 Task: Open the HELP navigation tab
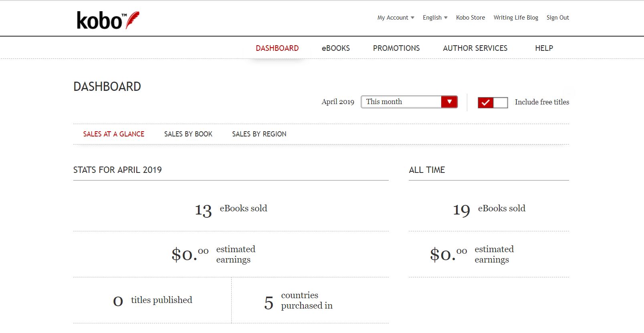click(544, 48)
